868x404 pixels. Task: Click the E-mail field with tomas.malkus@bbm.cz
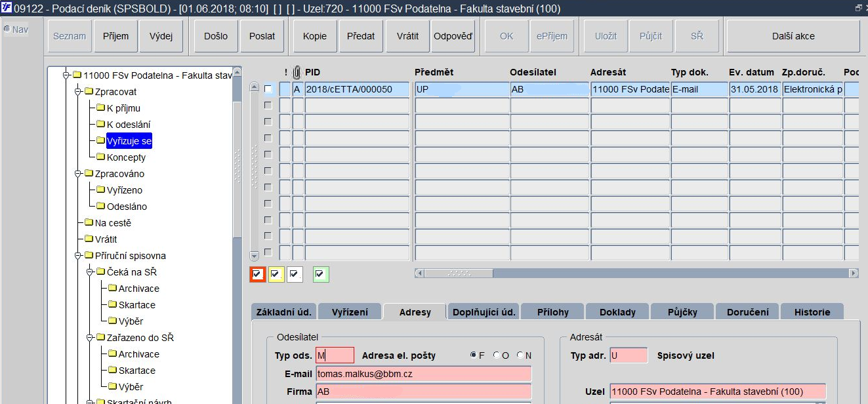point(423,373)
